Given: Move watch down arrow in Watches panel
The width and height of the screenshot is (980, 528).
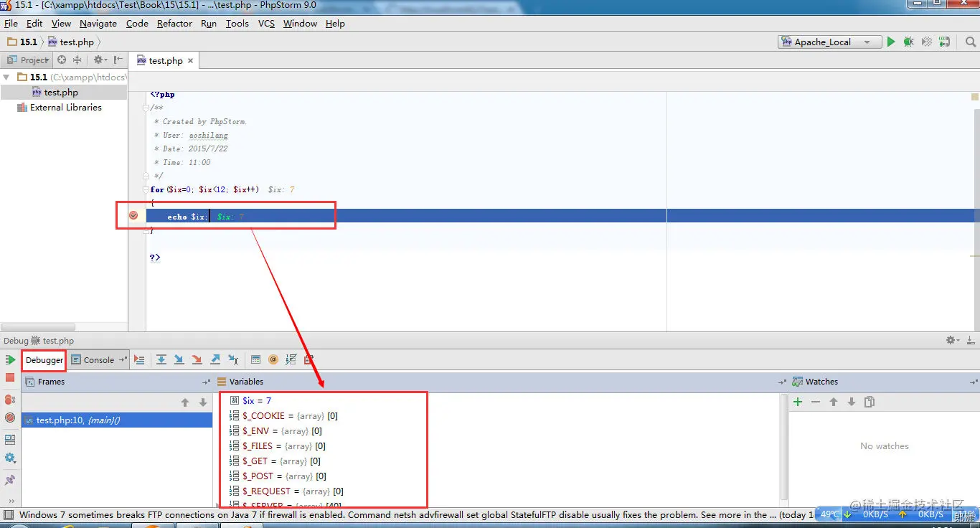Looking at the screenshot, I should pyautogui.click(x=852, y=402).
